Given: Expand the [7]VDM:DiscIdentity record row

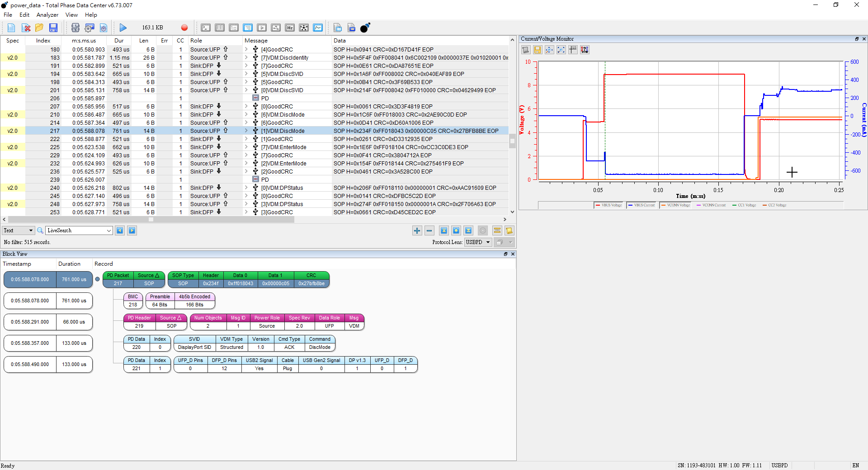Looking at the screenshot, I should 246,57.
